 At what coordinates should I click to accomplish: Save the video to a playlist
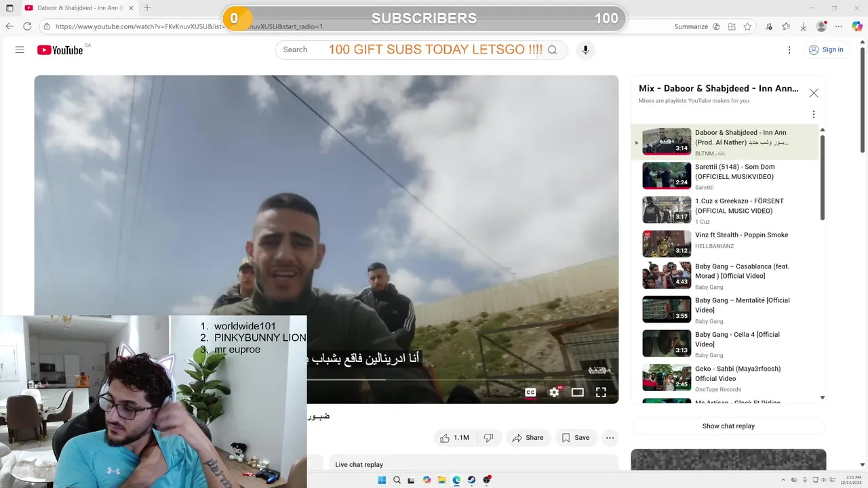(x=576, y=438)
